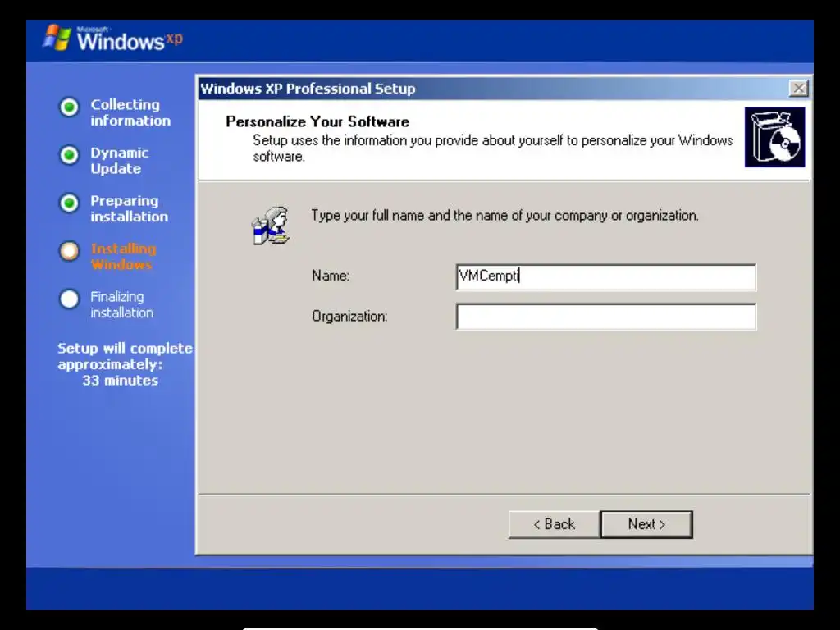This screenshot has width=840, height=630.
Task: Close the Windows XP Professional Setup dialog
Action: (798, 89)
